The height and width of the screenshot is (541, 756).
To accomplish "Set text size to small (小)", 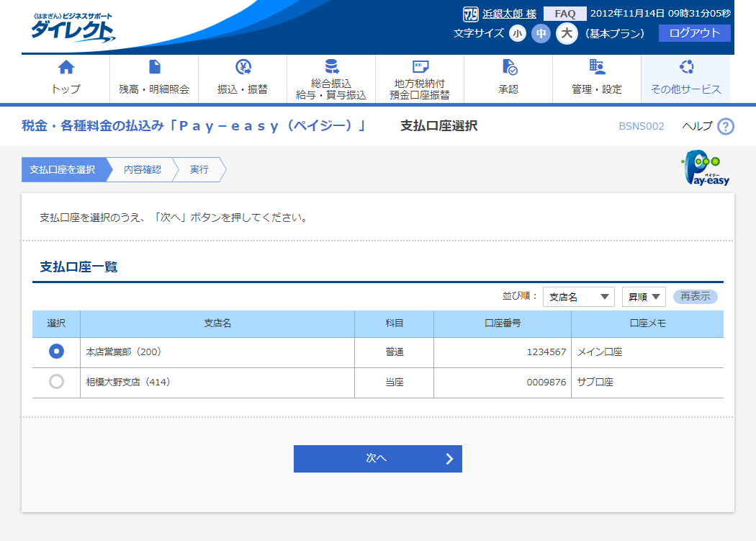I will tap(518, 33).
